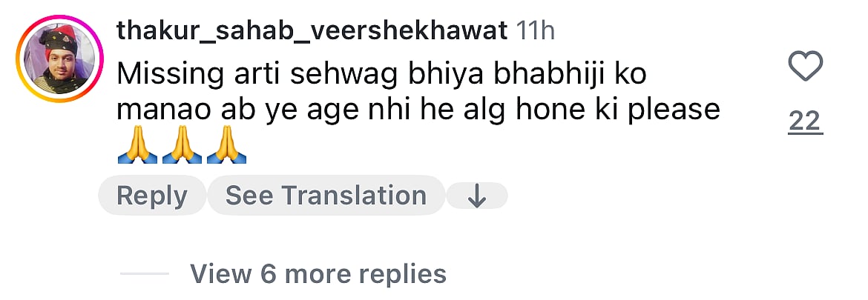Open thakur_sahab_veershekhawat's profile via username
This screenshot has width=868, height=300.
pyautogui.click(x=312, y=31)
